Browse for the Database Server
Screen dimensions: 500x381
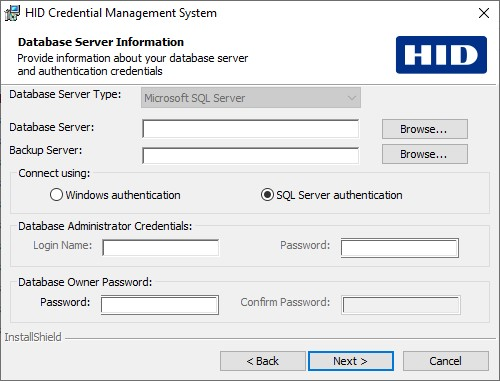[425, 129]
